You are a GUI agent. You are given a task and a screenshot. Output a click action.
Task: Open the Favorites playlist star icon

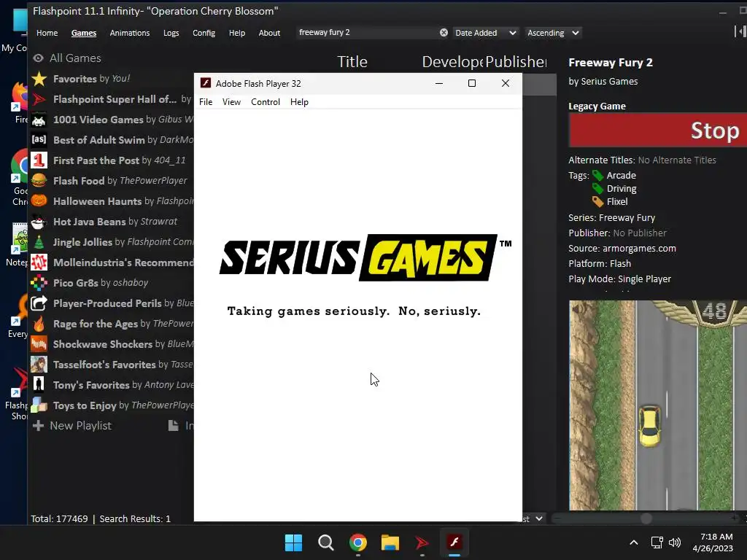[x=39, y=79]
